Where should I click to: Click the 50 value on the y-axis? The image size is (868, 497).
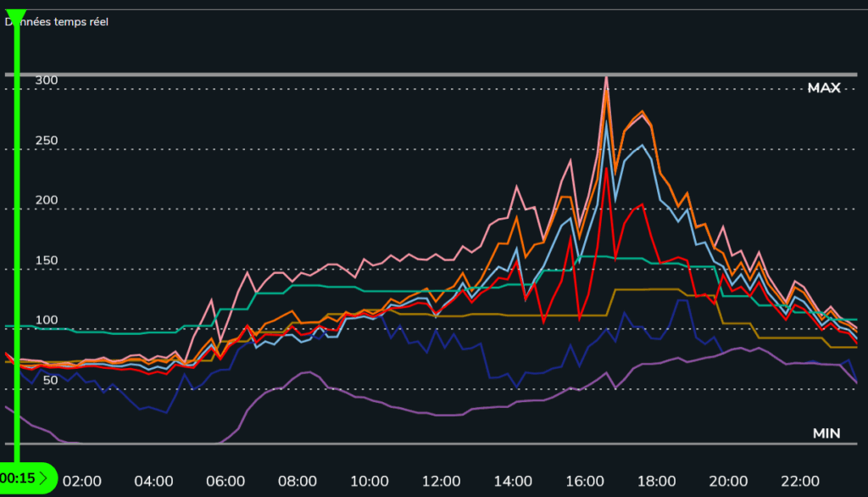50,380
